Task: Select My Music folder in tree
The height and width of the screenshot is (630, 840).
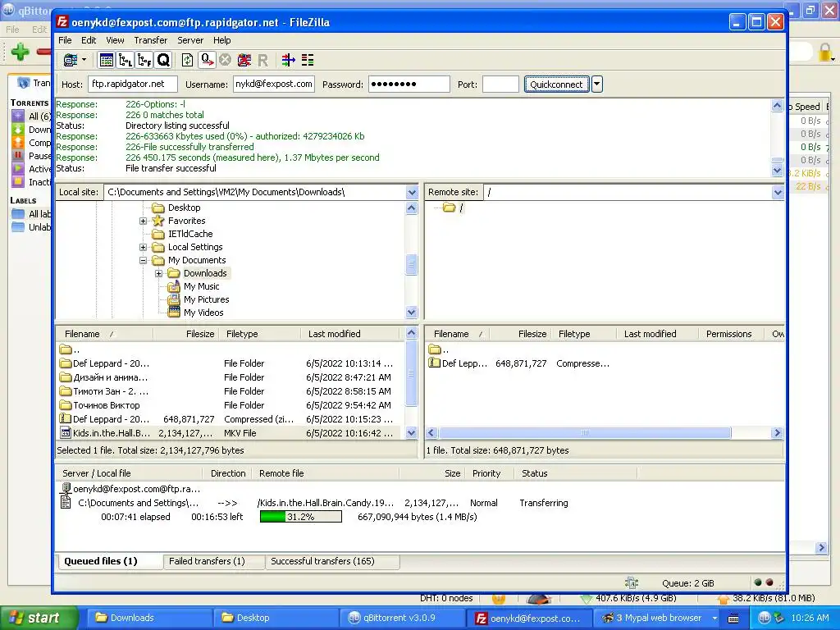Action: [201, 286]
